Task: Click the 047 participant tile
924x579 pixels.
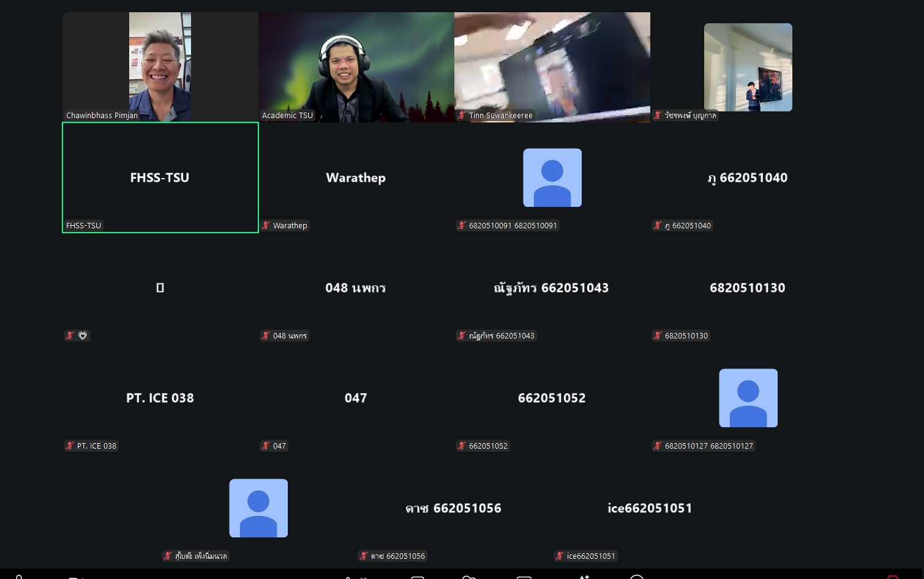Action: [356, 398]
